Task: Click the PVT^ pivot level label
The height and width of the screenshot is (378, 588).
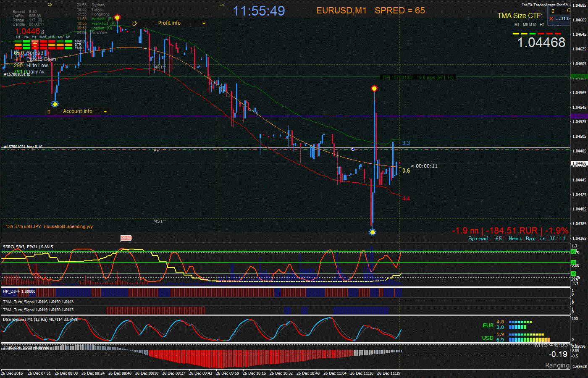Action: pos(159,150)
